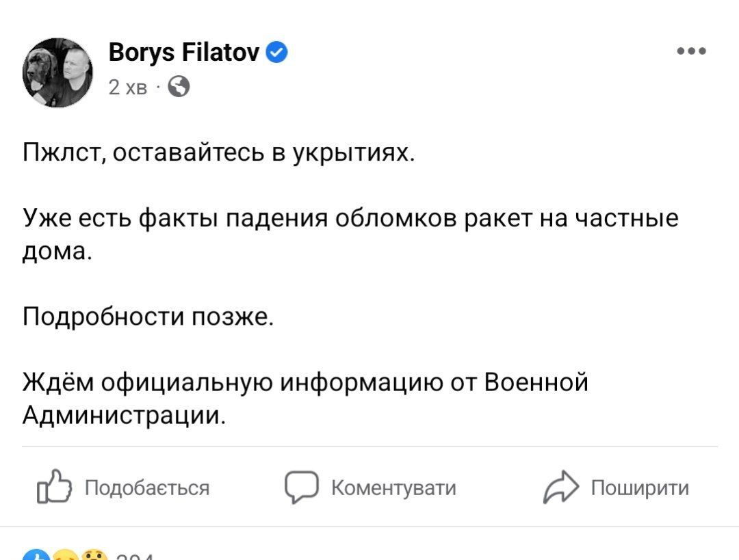Click the blue like reaction emoji
739x560 pixels.
pyautogui.click(x=36, y=555)
